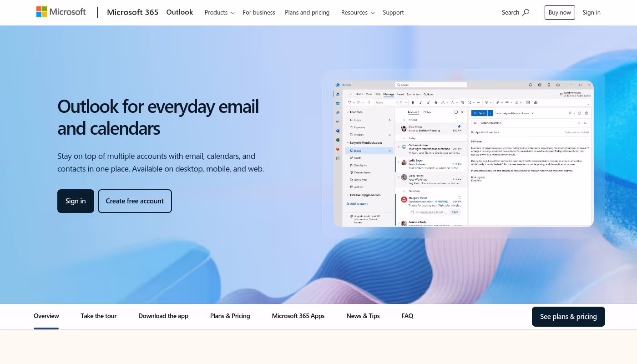The image size is (637, 364).
Task: Open the Resources dropdown in the navigation
Action: pyautogui.click(x=358, y=12)
